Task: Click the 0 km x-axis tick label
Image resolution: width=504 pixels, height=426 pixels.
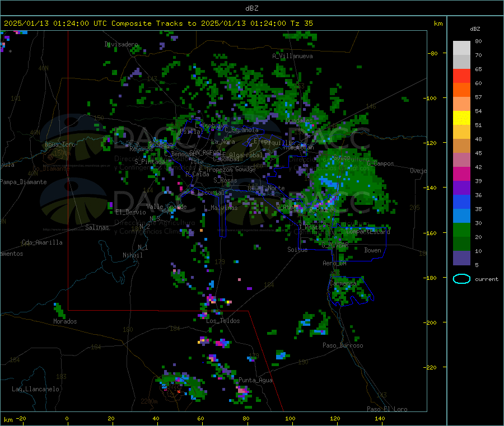Action: 67,418
